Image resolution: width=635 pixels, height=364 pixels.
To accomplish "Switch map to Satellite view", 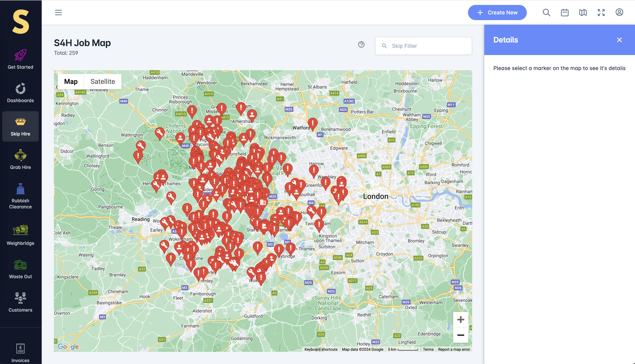I will tap(102, 81).
